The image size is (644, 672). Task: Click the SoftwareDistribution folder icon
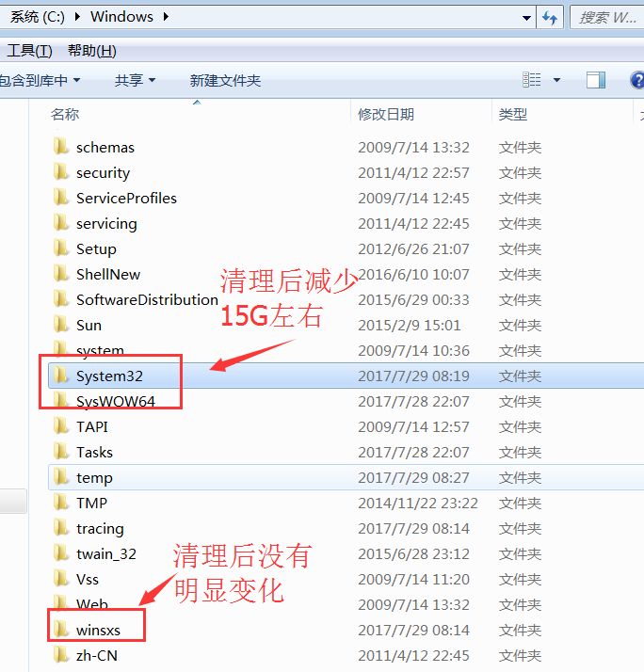pos(61,299)
